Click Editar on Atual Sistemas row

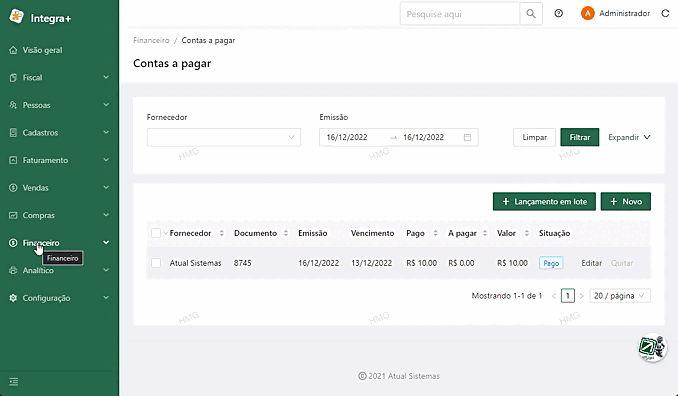(592, 263)
